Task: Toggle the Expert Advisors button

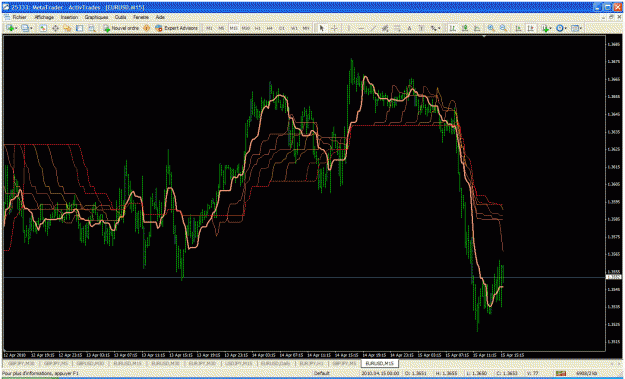Action: point(177,28)
